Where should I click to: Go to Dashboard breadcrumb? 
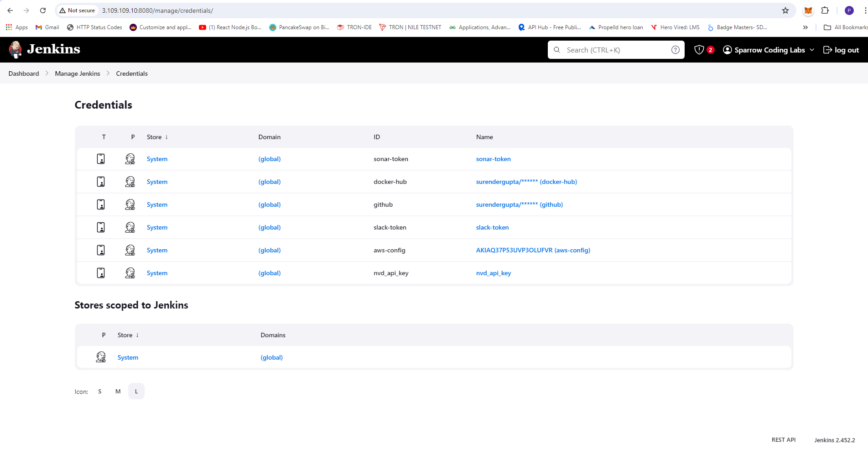(24, 73)
